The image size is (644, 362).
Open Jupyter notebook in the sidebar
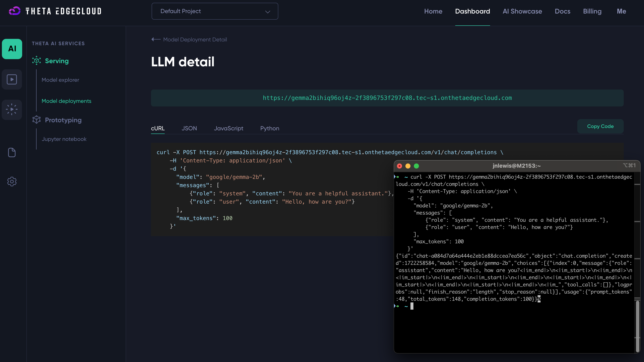click(x=64, y=139)
